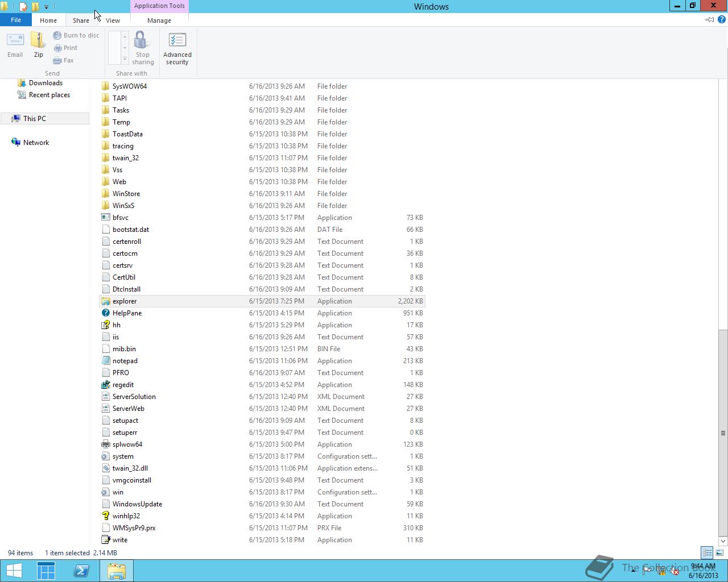Screen dimensions: 728x582
Task: Open the Start button on taskbar
Action: 14,571
